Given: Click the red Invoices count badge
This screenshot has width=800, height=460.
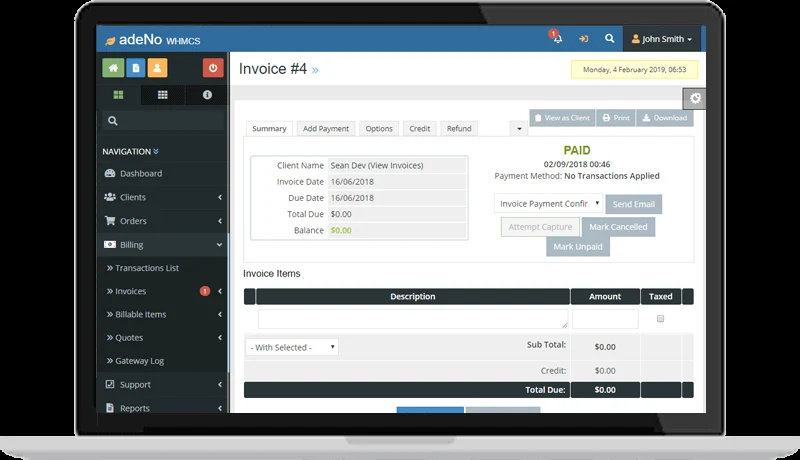Looking at the screenshot, I should (205, 291).
